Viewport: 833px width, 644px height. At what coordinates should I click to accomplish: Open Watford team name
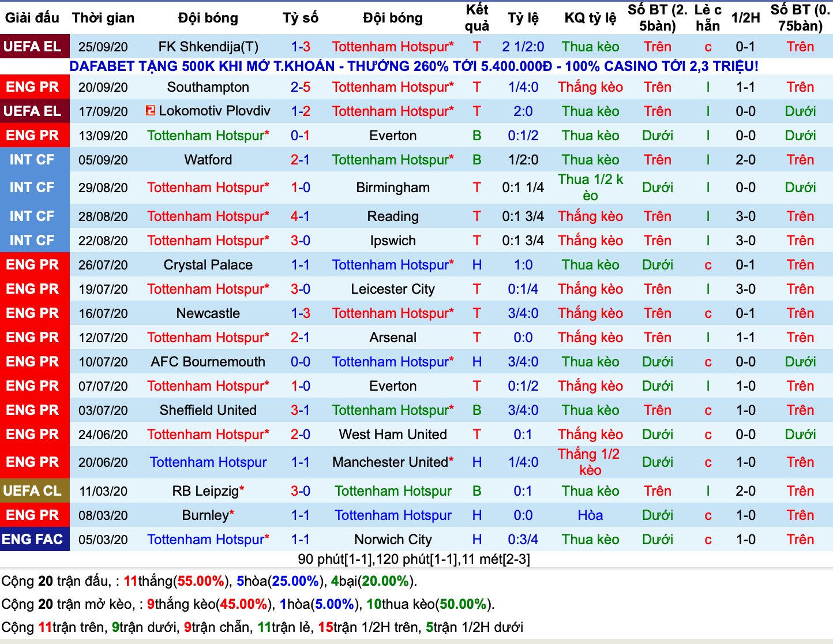click(x=208, y=160)
